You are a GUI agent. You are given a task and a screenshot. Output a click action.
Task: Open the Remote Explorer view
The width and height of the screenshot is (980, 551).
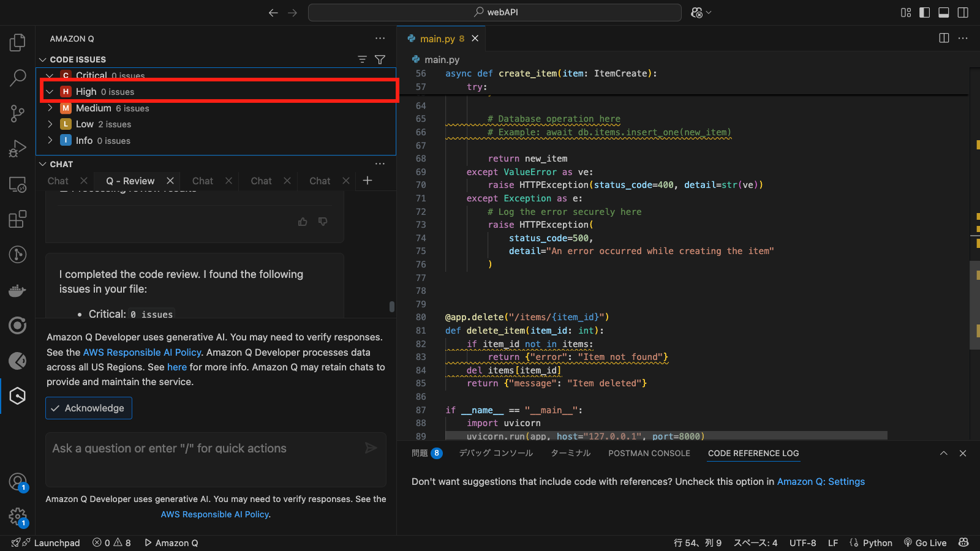coord(17,184)
